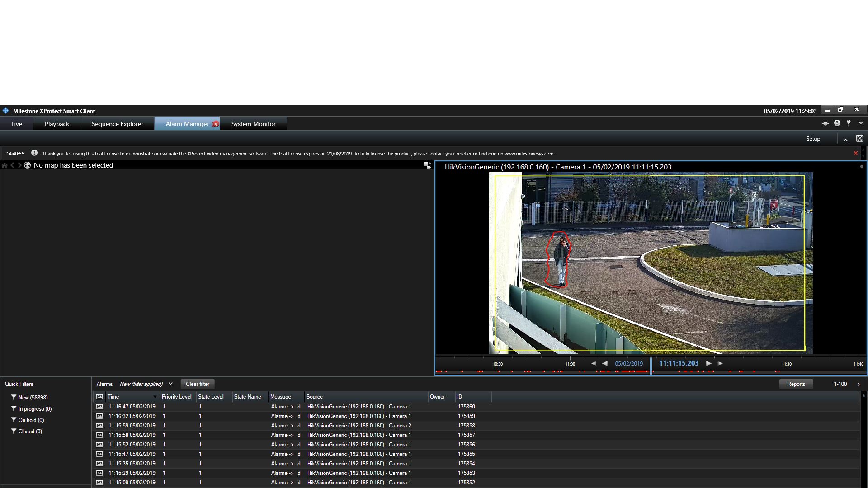This screenshot has width=868, height=488.
Task: Select the Camera 2 alarm row source
Action: pos(359,426)
